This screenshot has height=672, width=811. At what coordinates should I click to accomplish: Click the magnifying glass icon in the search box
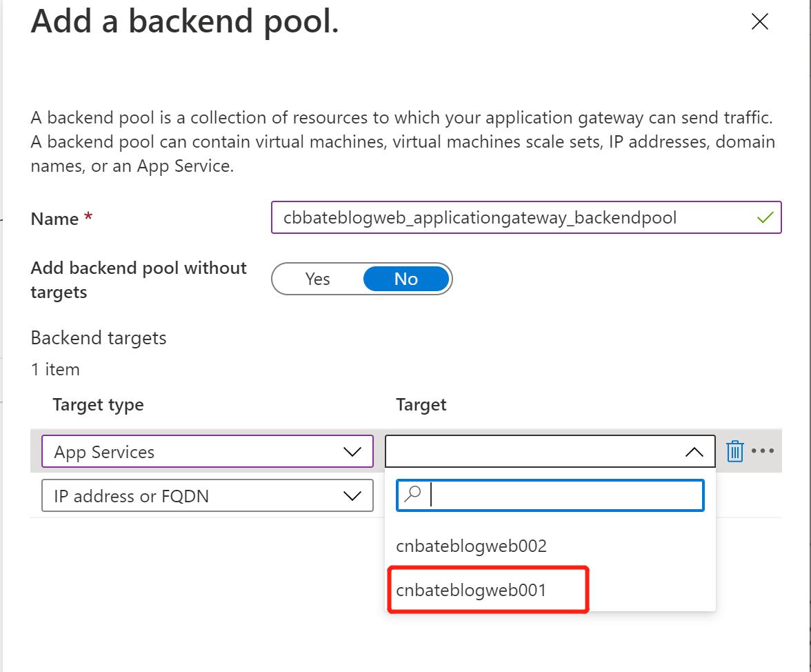pyautogui.click(x=412, y=495)
